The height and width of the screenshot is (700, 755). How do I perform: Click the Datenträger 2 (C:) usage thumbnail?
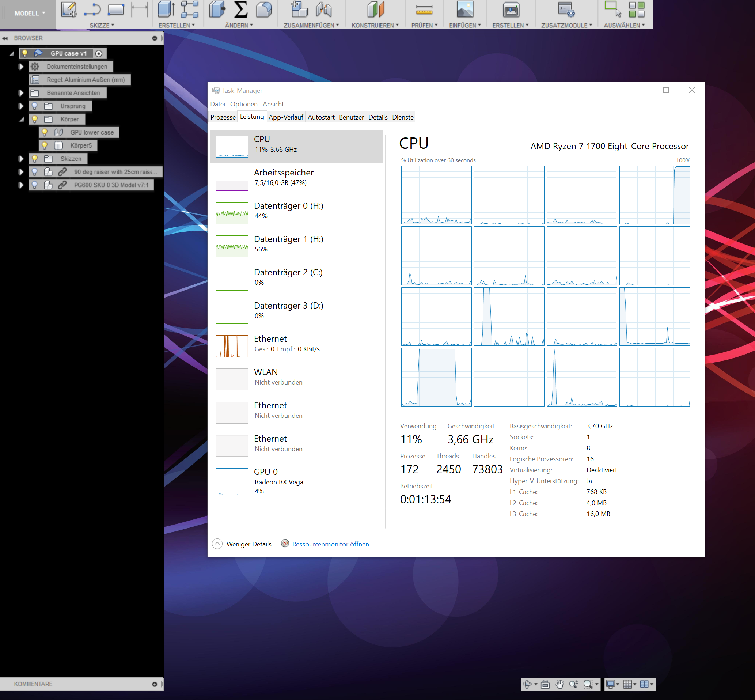(x=232, y=280)
